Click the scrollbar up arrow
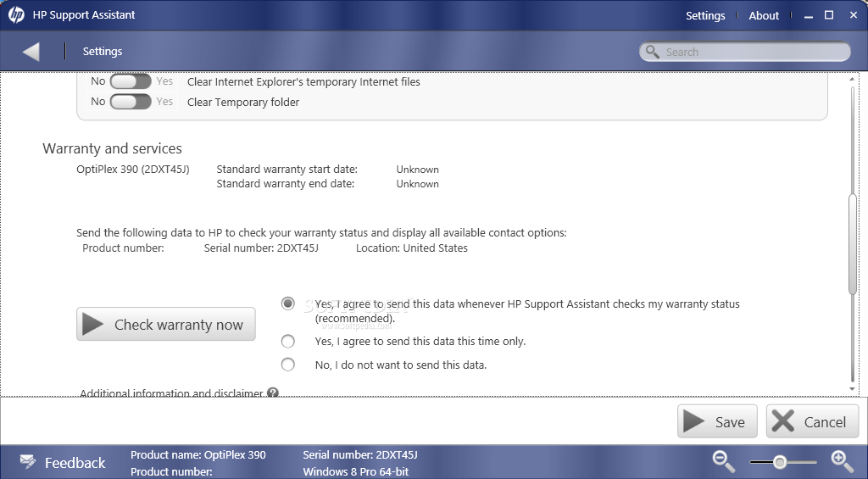868x479 pixels. tap(853, 80)
